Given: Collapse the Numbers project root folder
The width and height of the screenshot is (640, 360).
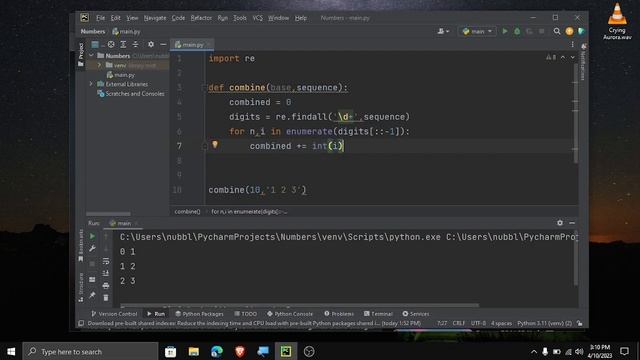Looking at the screenshot, I should point(91,56).
